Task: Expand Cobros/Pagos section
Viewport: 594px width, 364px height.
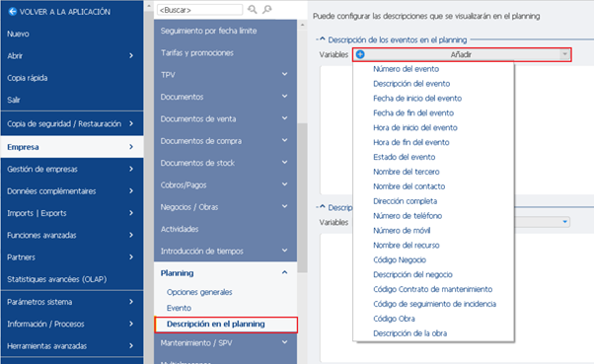Action: point(284,184)
